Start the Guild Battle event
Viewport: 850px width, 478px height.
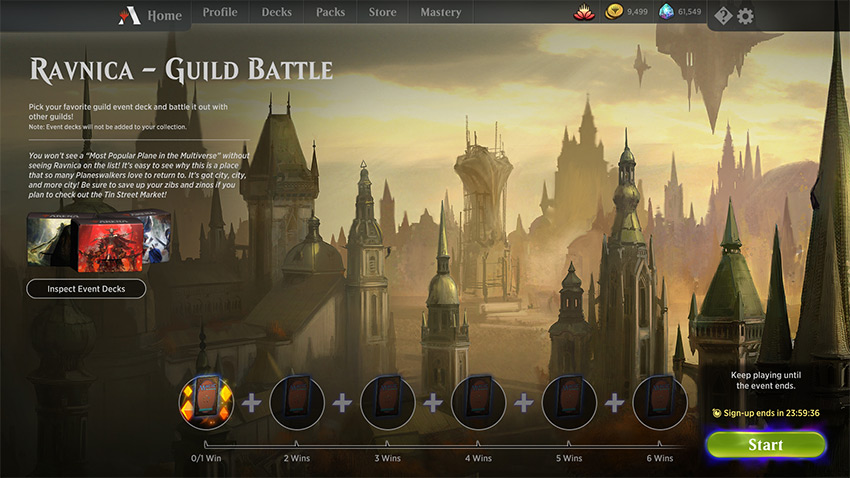[765, 445]
